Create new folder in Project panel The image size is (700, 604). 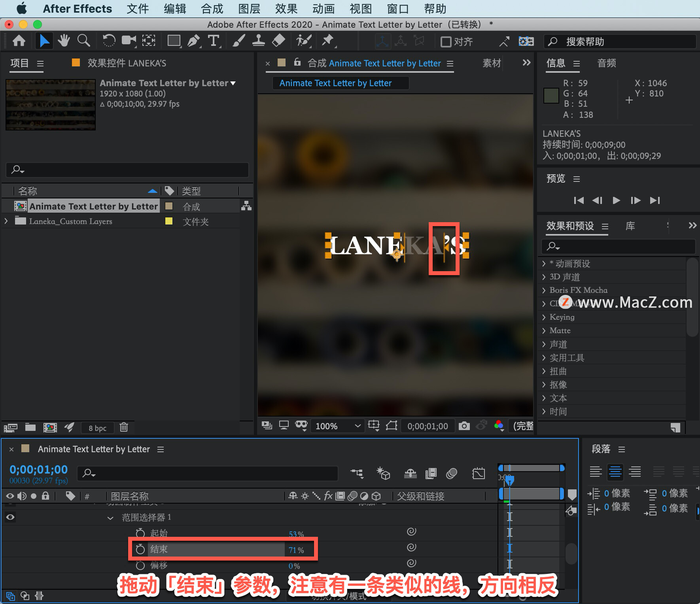(30, 427)
